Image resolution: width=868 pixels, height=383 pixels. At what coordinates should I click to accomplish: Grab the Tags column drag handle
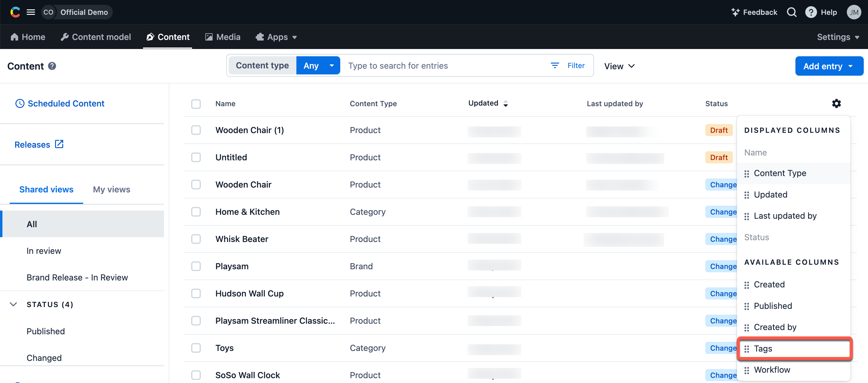[x=747, y=349]
